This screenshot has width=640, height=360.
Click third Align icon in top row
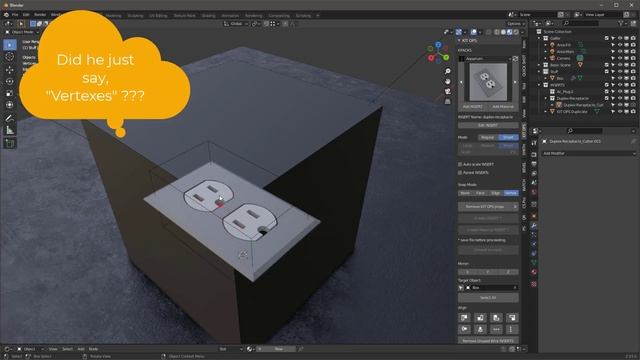click(x=496, y=318)
